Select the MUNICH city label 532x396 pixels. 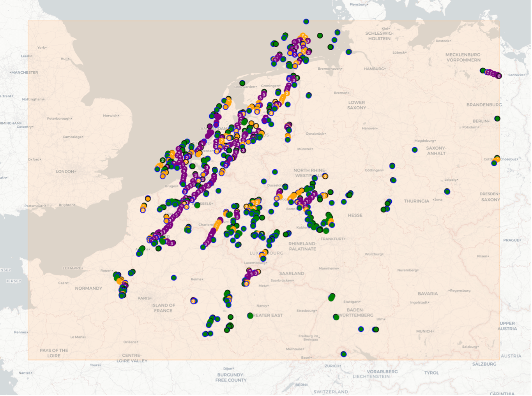[425, 331]
